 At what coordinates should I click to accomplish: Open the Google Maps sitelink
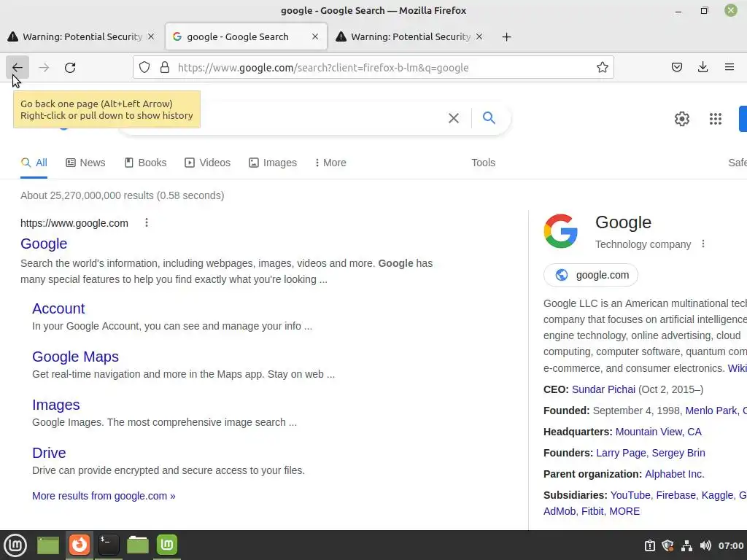pos(75,357)
